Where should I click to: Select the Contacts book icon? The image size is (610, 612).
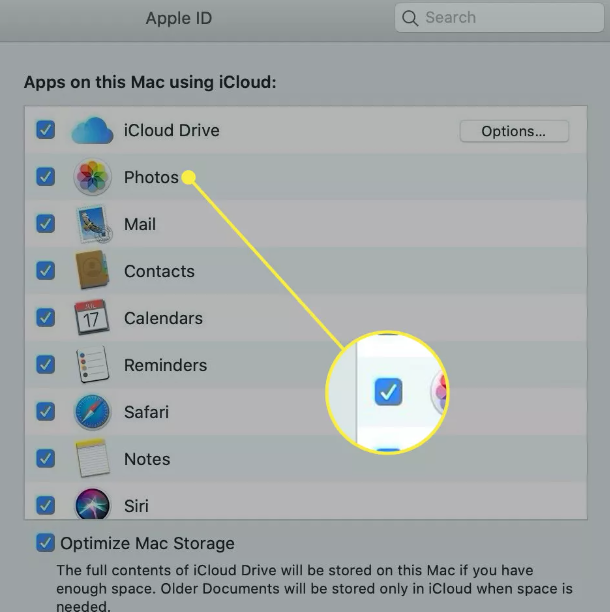tap(92, 270)
